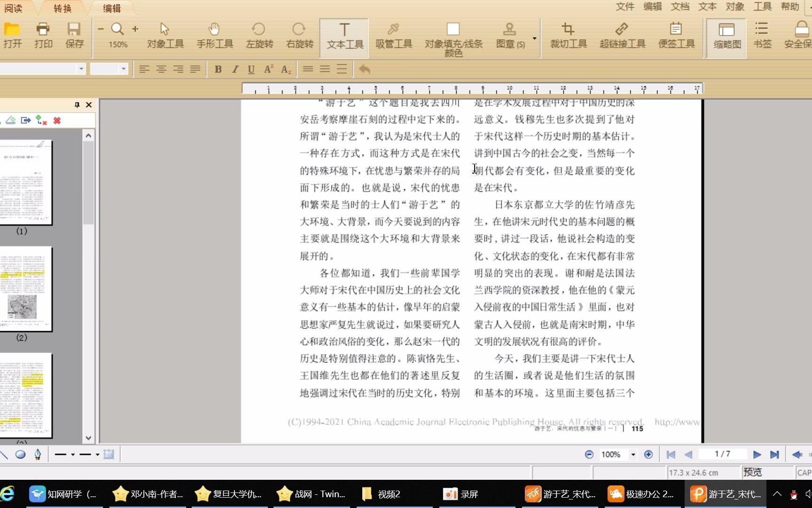812x508 pixels.
Task: Select the pen drawing tool
Action: 38,454
